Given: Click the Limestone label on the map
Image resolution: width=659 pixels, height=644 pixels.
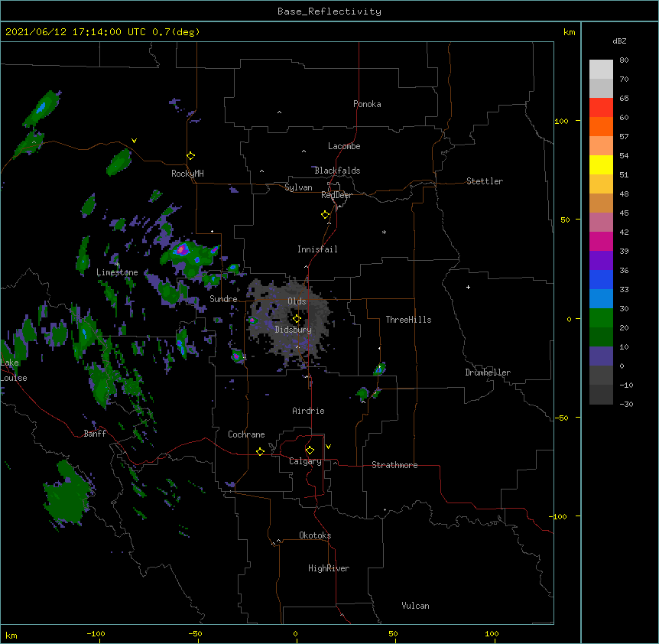Looking at the screenshot, I should [117, 272].
